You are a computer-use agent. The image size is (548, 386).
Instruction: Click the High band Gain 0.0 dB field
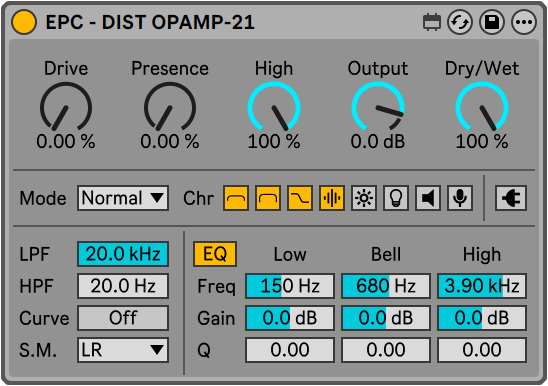(x=482, y=318)
